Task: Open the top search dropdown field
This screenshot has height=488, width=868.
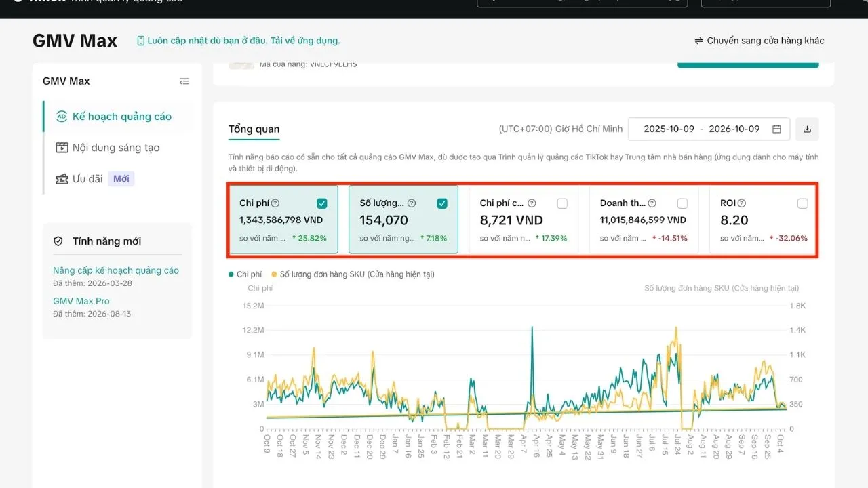Action: tap(583, 2)
